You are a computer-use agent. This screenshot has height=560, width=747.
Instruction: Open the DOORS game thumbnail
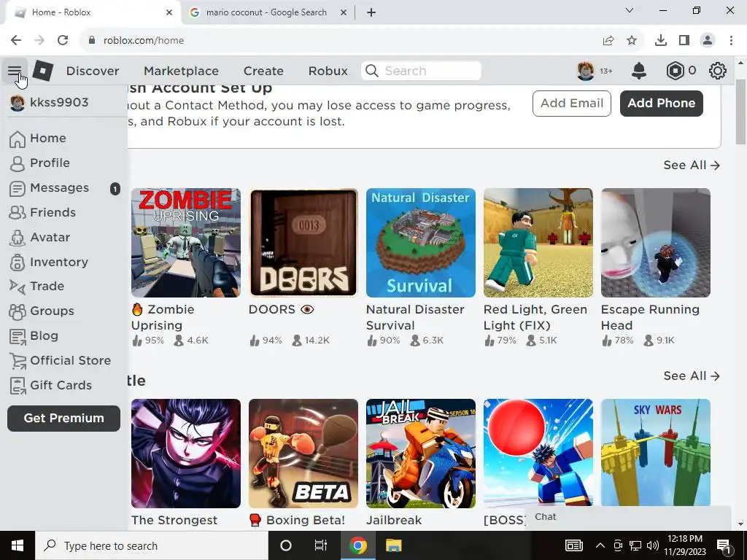[303, 243]
